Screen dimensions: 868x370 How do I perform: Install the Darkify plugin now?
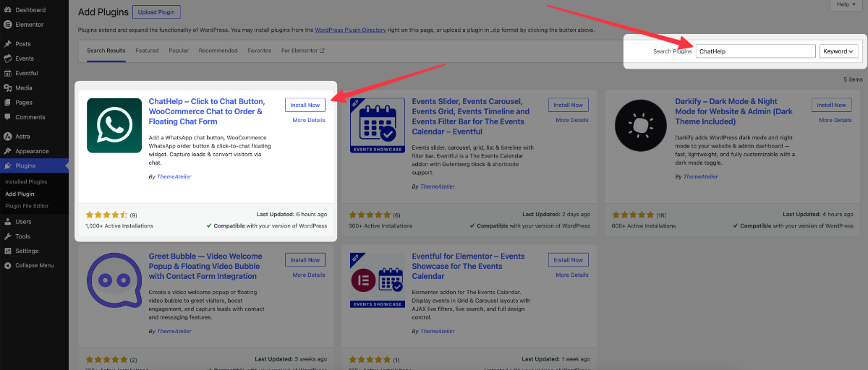(x=832, y=105)
